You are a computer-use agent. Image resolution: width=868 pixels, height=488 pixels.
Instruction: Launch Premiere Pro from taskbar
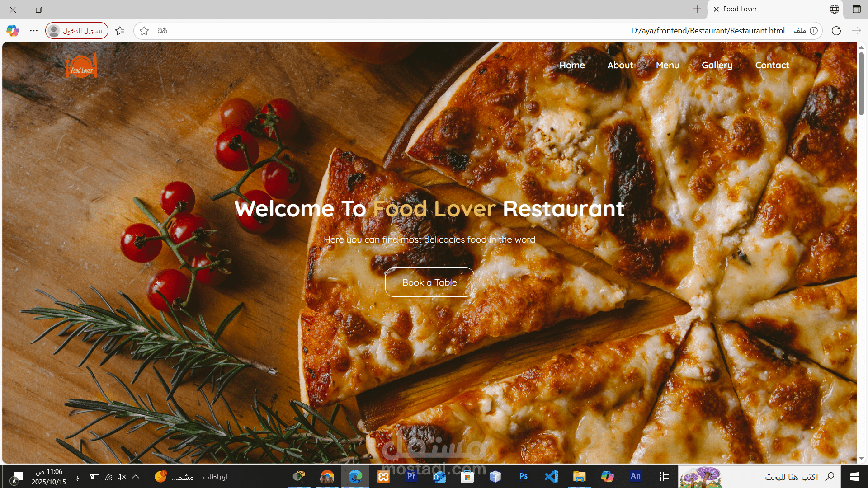coord(411,477)
